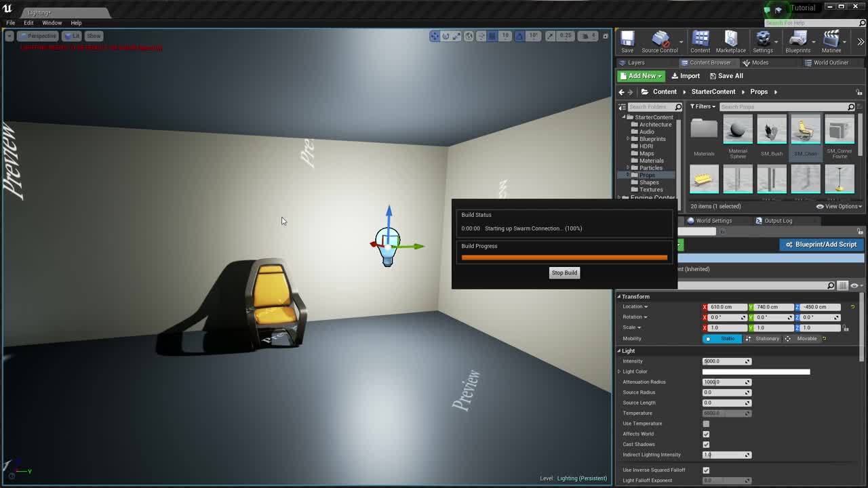This screenshot has height=488, width=868.
Task: Enable the Use Temperature checkbox
Action: 706,424
